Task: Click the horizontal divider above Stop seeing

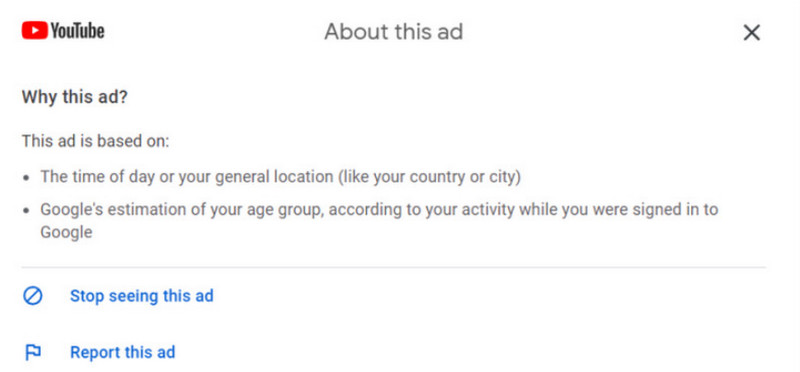Action: (x=393, y=267)
